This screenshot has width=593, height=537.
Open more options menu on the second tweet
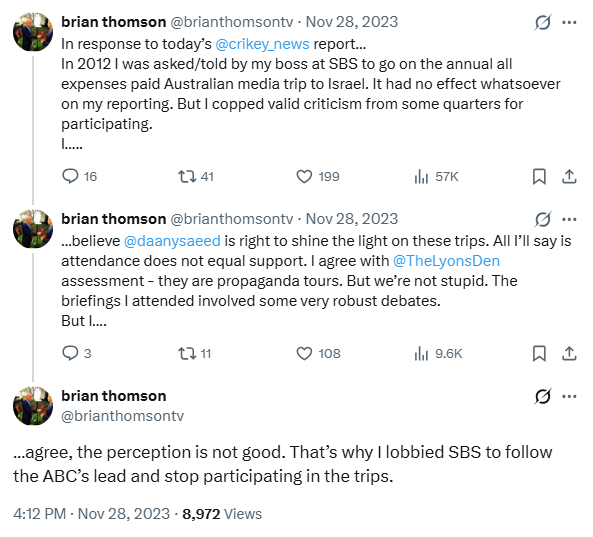[569, 219]
